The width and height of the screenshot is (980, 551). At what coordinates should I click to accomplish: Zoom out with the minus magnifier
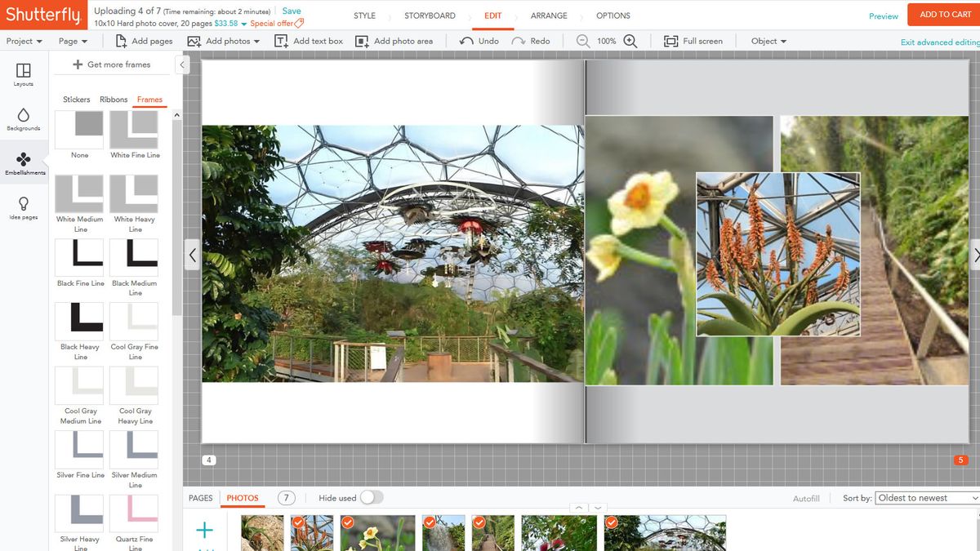pos(583,41)
